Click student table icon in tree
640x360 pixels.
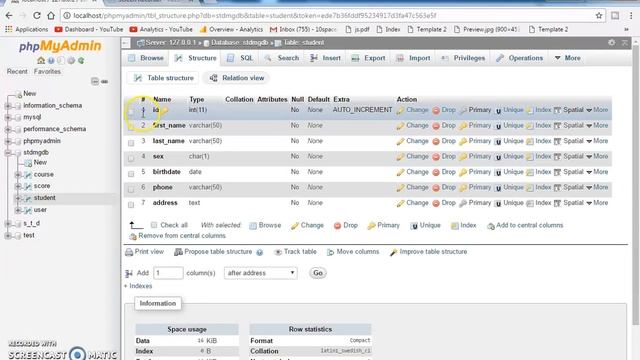pyautogui.click(x=28, y=198)
